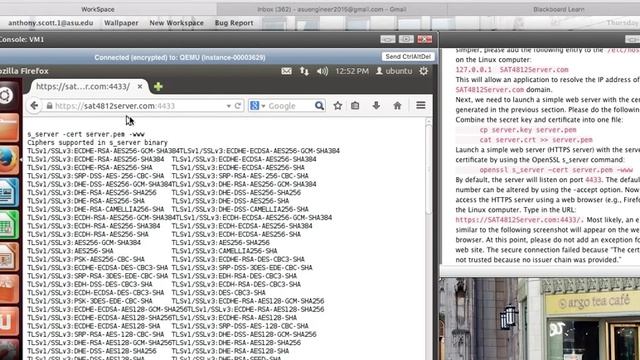Click the 12:52 PM clock
The width and height of the screenshot is (640, 360).
pos(352,71)
